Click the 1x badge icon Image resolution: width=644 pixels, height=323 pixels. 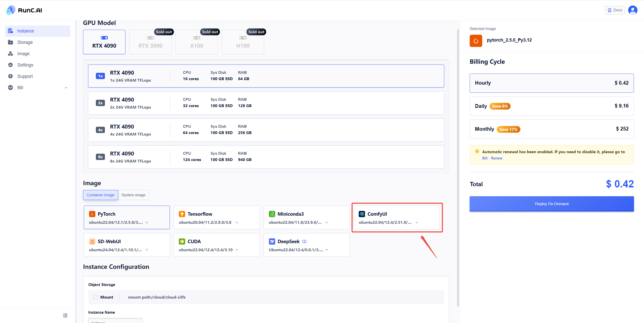[100, 76]
